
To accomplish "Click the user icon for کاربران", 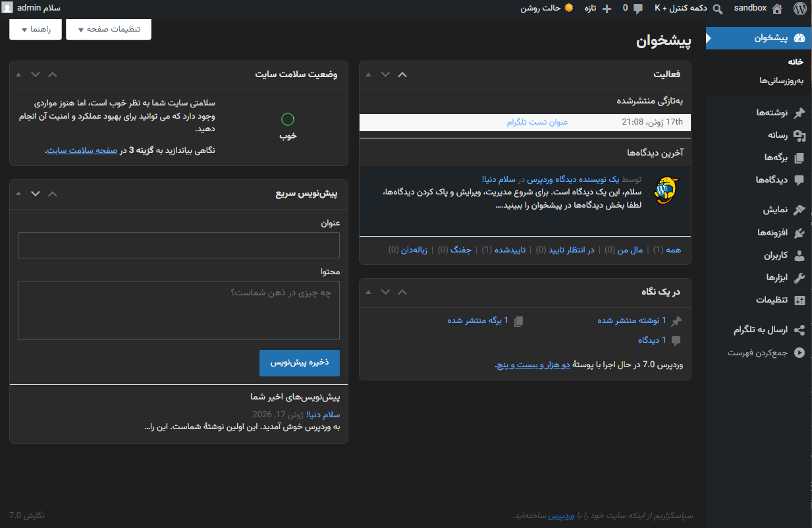I will coord(799,255).
